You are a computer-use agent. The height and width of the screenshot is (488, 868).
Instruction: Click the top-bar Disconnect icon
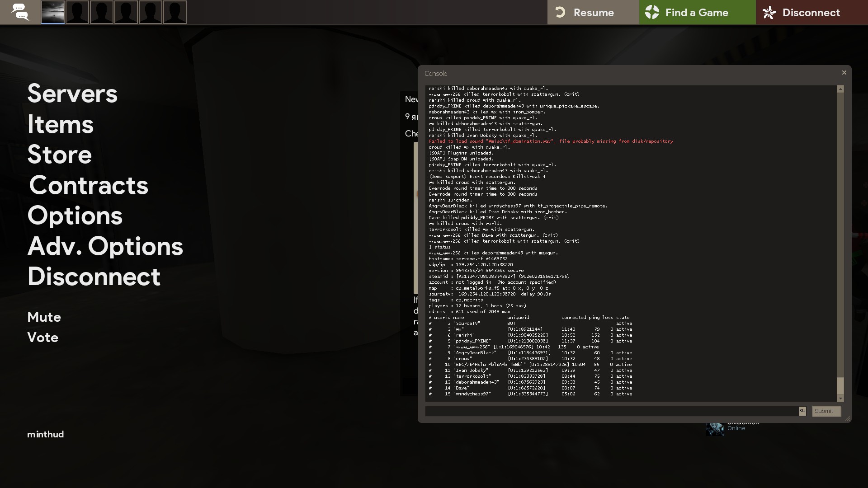(769, 12)
